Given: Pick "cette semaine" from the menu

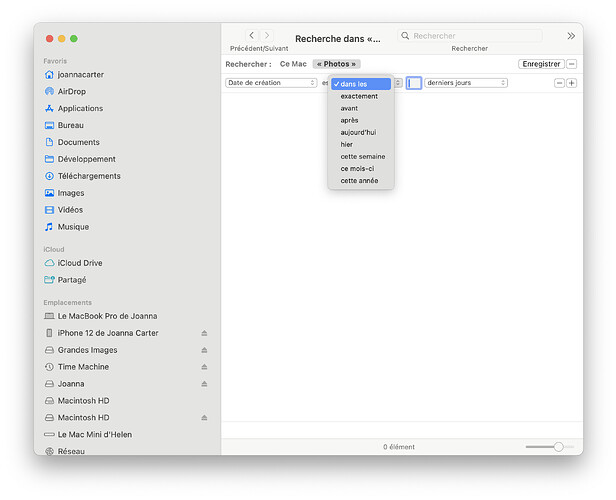Looking at the screenshot, I should click(362, 156).
